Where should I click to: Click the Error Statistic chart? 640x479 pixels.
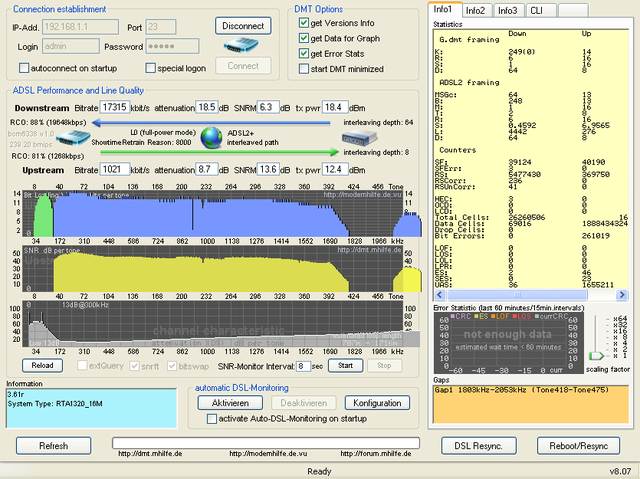(509, 344)
